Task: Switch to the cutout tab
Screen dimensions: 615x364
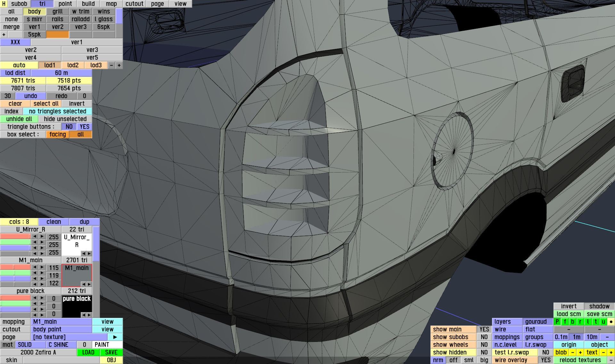Action: coord(134,4)
